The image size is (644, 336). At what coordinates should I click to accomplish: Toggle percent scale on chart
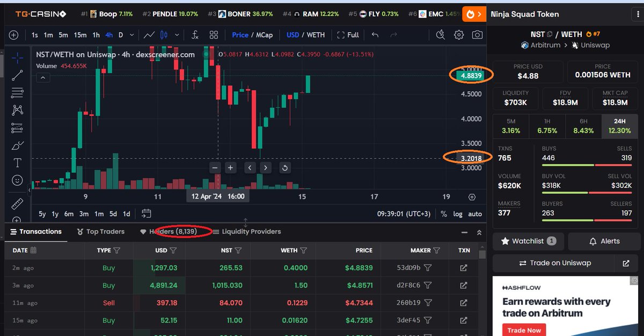444,214
